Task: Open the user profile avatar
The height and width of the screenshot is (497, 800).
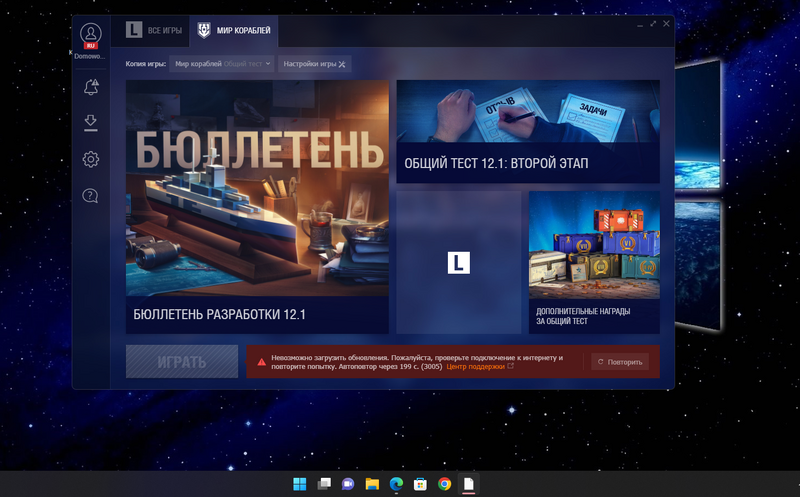Action: [x=91, y=35]
